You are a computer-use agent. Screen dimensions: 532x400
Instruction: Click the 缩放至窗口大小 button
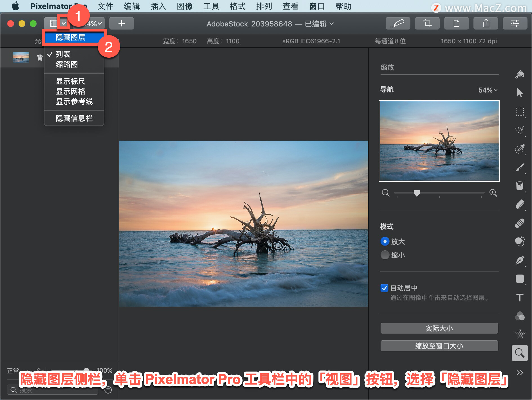(x=439, y=346)
